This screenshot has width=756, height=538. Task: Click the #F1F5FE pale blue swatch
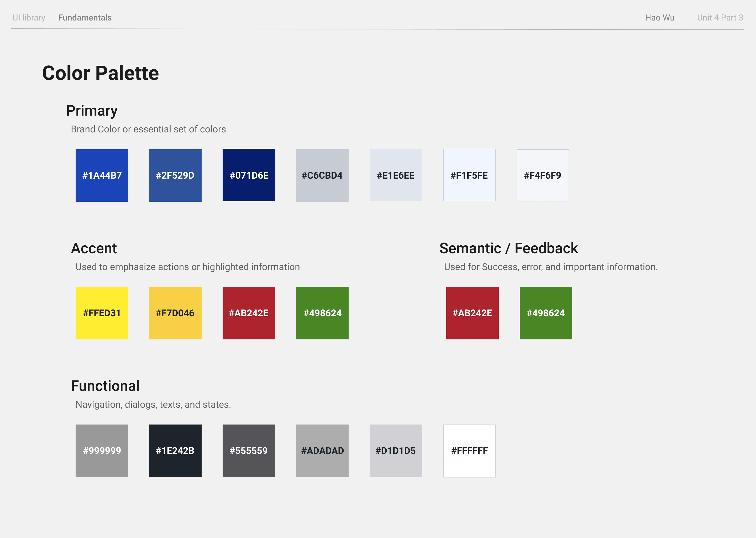[469, 175]
